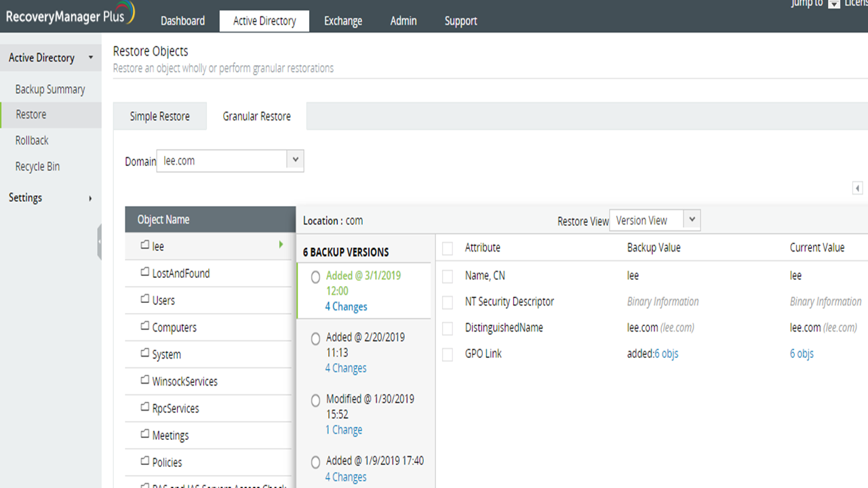
Task: Open Recycle Bin in sidebar
Action: pos(37,167)
